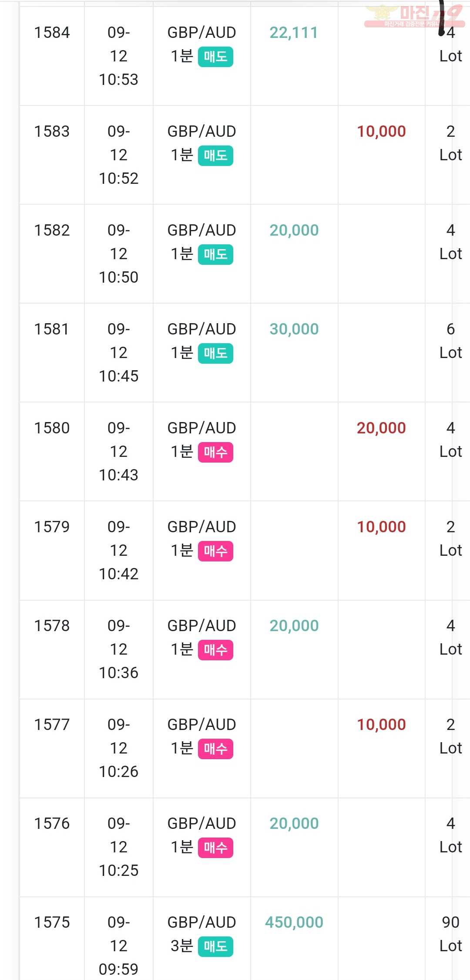Click the 450,000 profit amount

point(294,923)
